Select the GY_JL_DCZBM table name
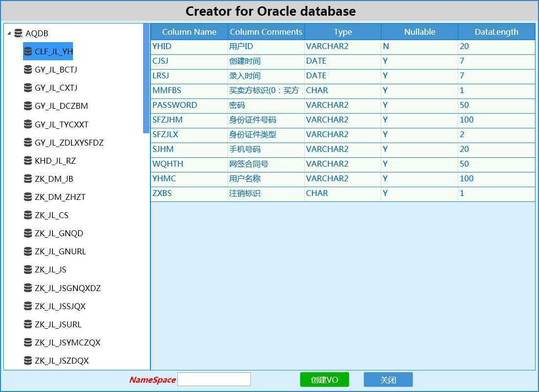 61,106
